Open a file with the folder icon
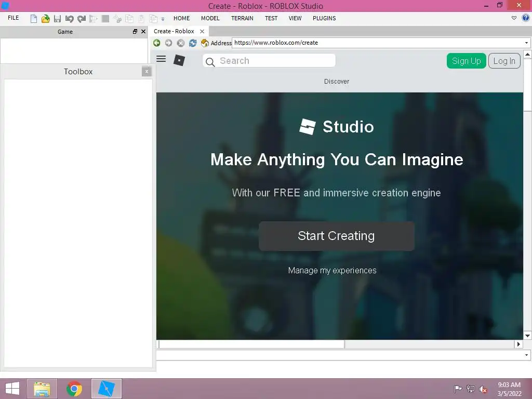The width and height of the screenshot is (532, 399). [x=46, y=18]
